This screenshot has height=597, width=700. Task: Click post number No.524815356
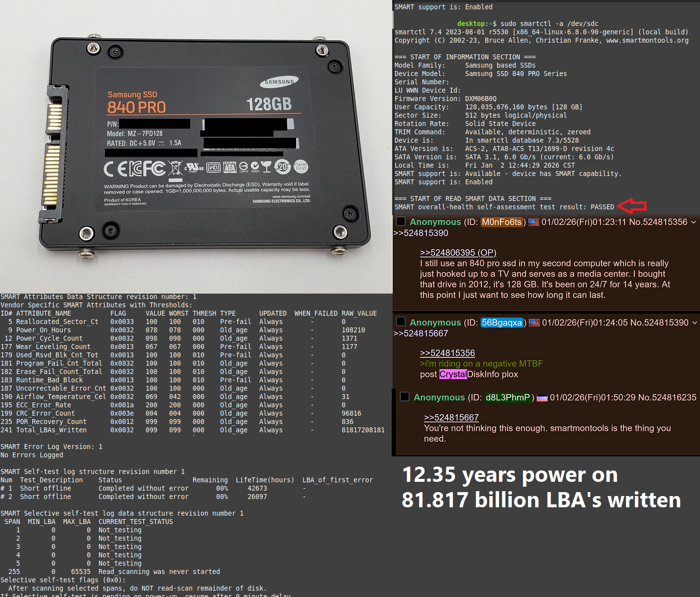click(658, 222)
